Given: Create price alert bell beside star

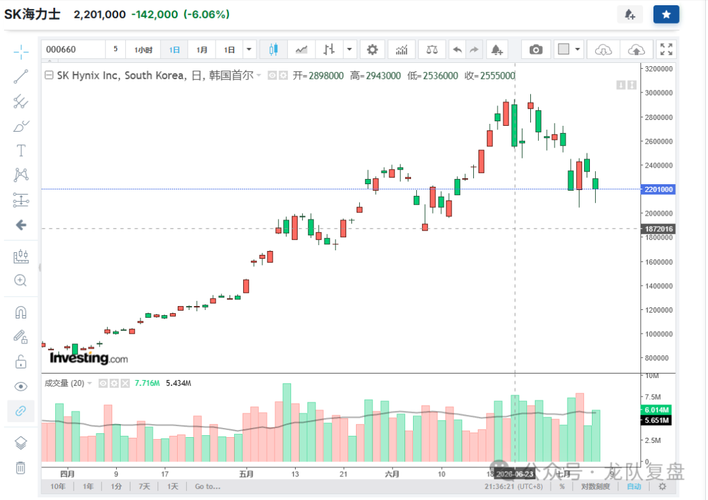Looking at the screenshot, I should (x=630, y=14).
